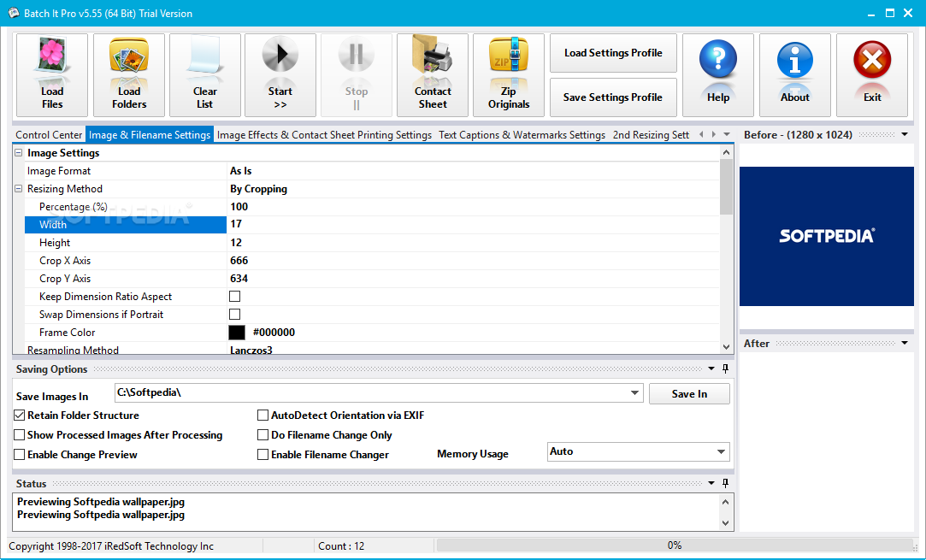Check AutoDetect Orientation via EXIF
Screen dimensions: 926x560
coord(262,416)
